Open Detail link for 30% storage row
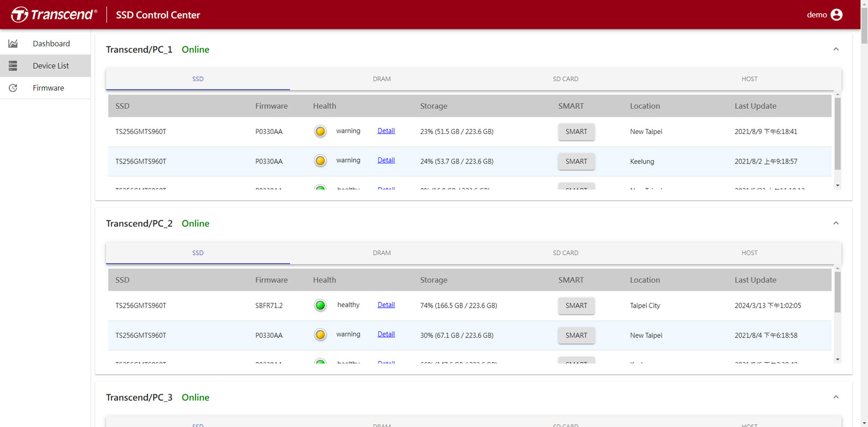868x427 pixels. point(386,334)
